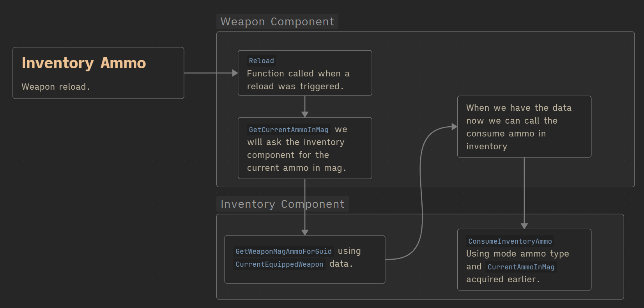Image resolution: width=644 pixels, height=308 pixels.
Task: Select the 'Function called when a reload' card text
Action: (x=298, y=74)
